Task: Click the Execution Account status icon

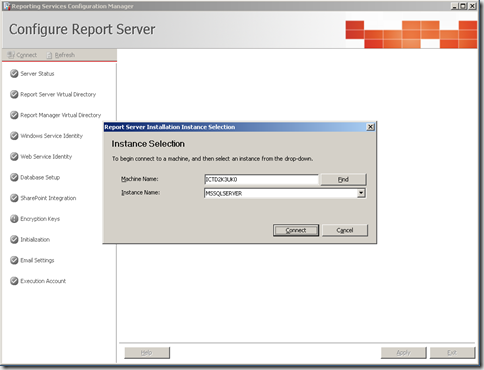Action: [x=14, y=281]
